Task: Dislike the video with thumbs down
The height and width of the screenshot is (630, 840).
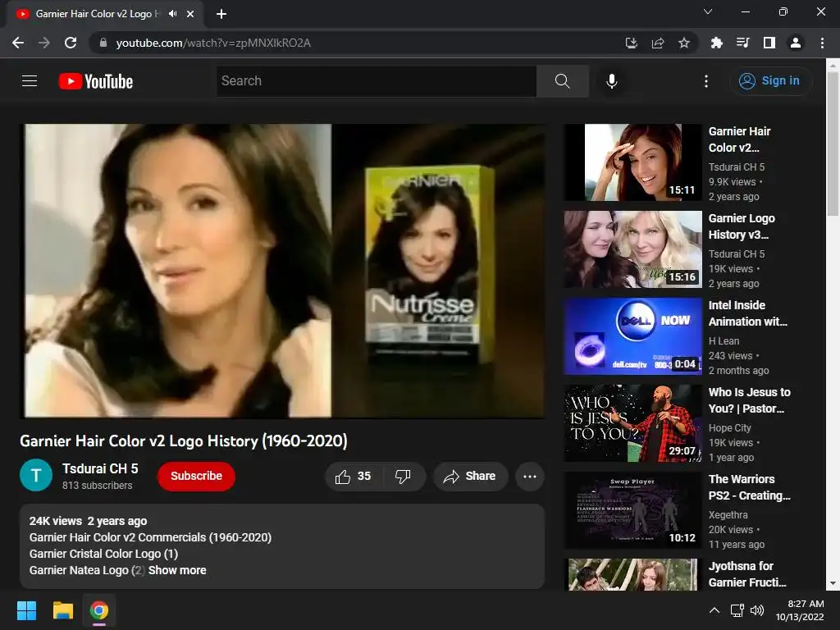Action: (x=403, y=477)
